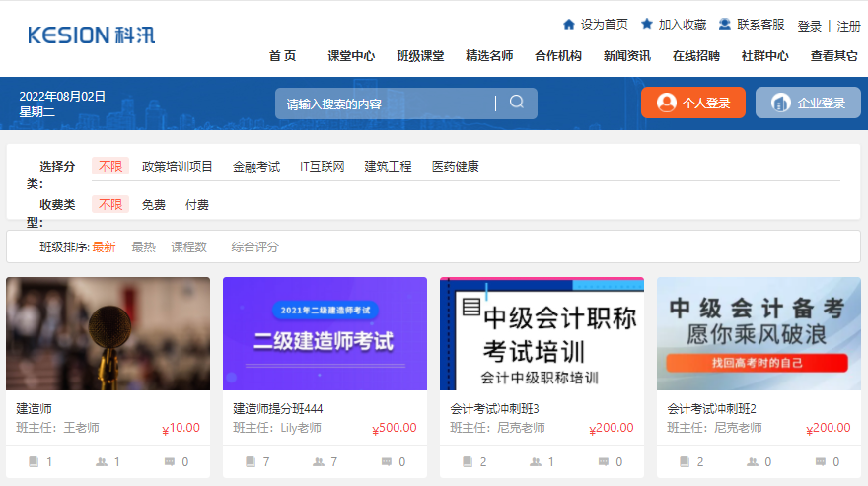Select 免费 fee type filter
868x486 pixels.
(x=153, y=205)
